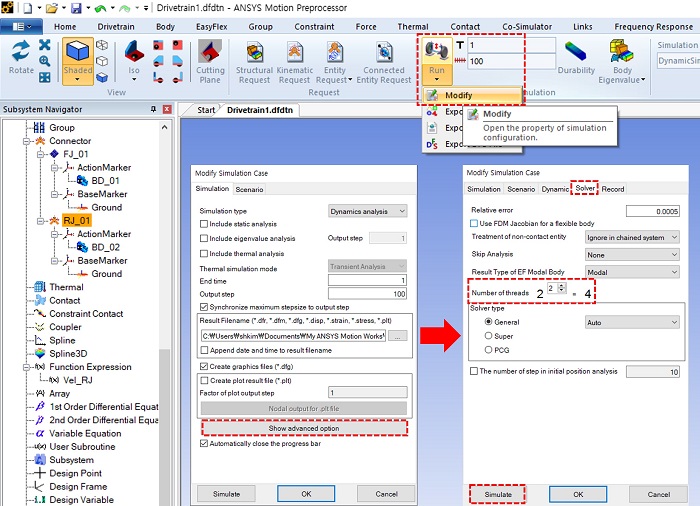Click the Rotate view icon
The width and height of the screenshot is (700, 506).
[21, 51]
